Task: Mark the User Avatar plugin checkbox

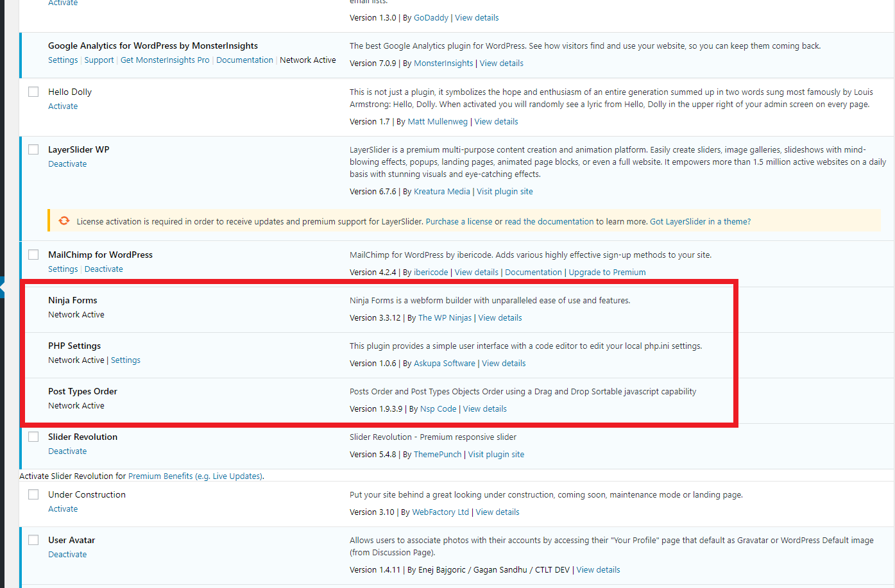Action: pyautogui.click(x=33, y=540)
